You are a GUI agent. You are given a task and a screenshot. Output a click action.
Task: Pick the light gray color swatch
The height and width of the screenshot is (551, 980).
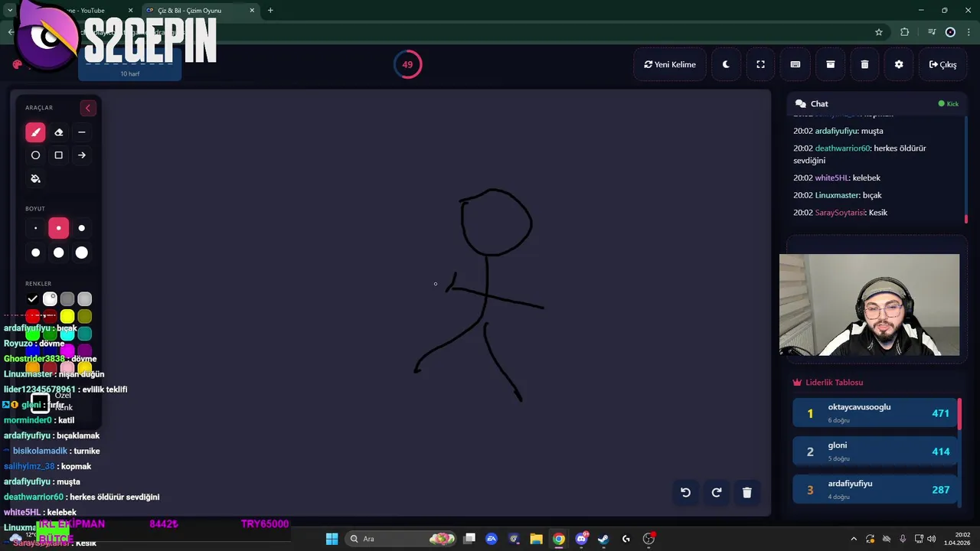click(x=85, y=299)
